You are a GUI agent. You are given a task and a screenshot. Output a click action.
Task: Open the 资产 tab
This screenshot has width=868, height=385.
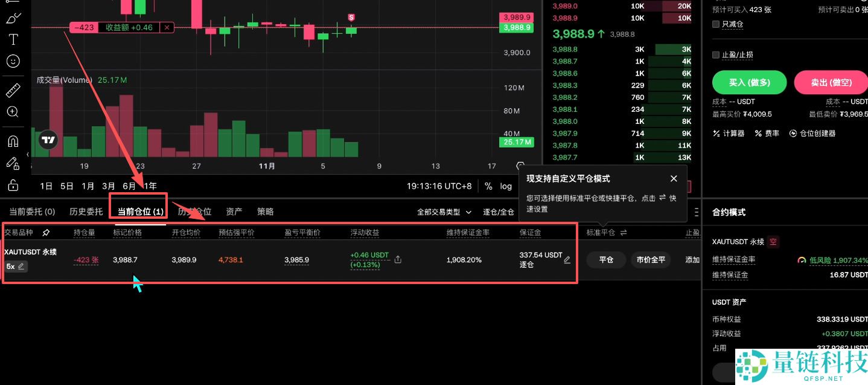pos(234,212)
